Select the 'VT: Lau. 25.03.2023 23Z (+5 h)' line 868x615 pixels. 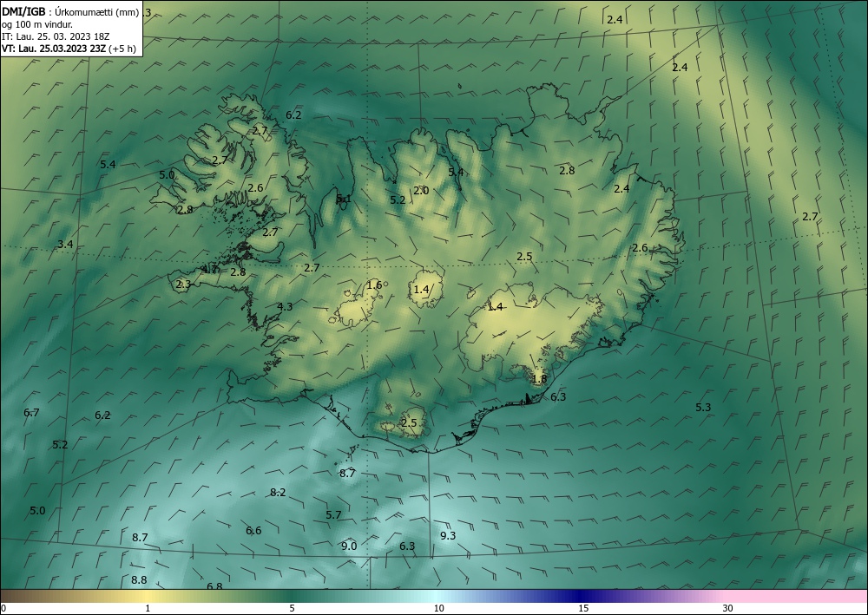coord(69,48)
